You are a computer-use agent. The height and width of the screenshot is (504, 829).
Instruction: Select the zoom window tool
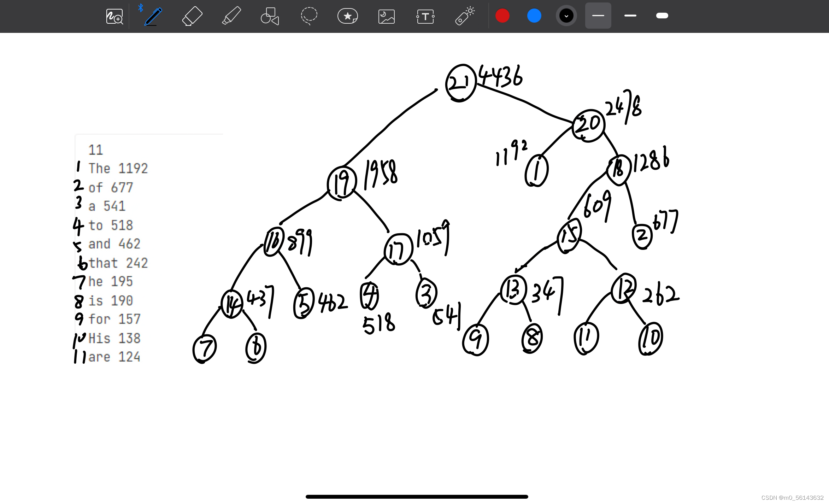tap(114, 16)
